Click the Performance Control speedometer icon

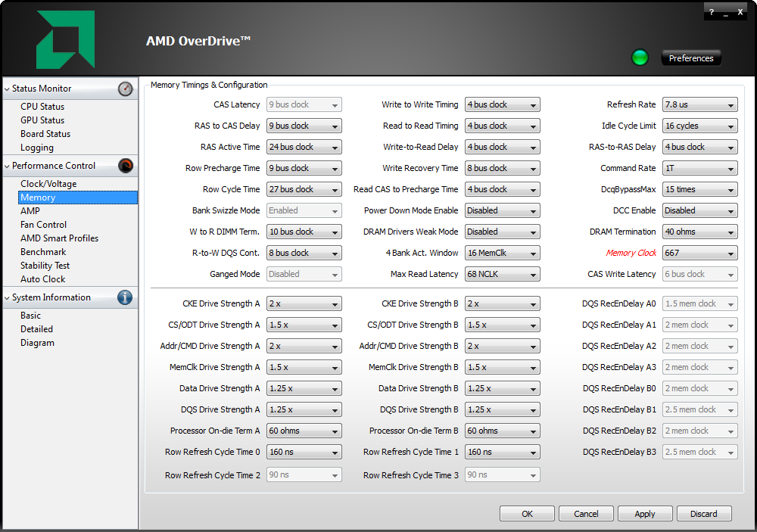coord(125,166)
